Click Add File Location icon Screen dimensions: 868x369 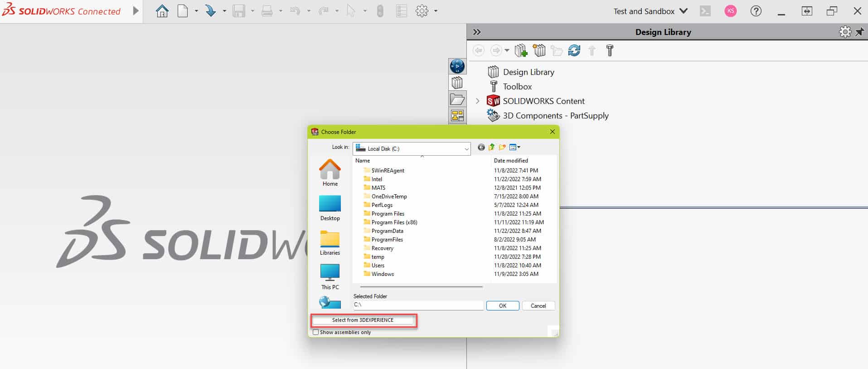pos(539,50)
